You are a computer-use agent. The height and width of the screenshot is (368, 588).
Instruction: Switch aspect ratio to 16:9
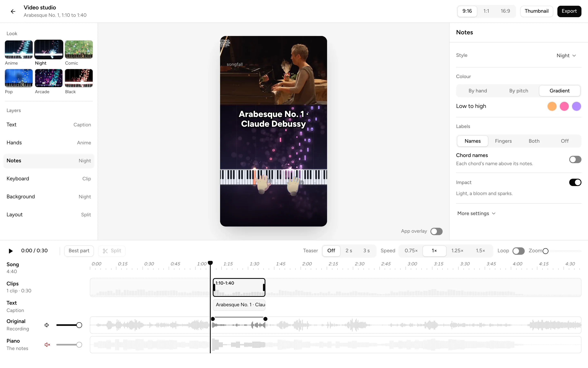(x=505, y=11)
